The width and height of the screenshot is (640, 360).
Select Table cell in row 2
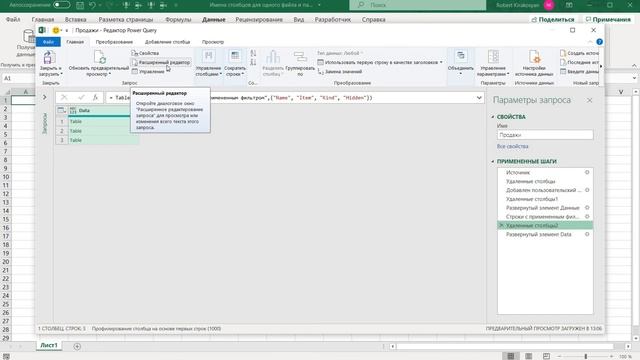103,131
